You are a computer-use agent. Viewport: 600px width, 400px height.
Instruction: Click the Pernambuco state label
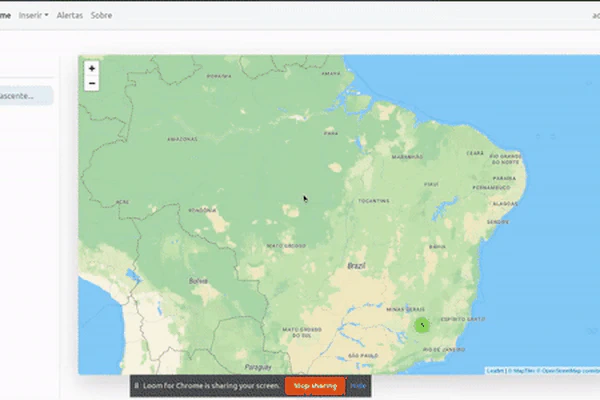tap(491, 188)
